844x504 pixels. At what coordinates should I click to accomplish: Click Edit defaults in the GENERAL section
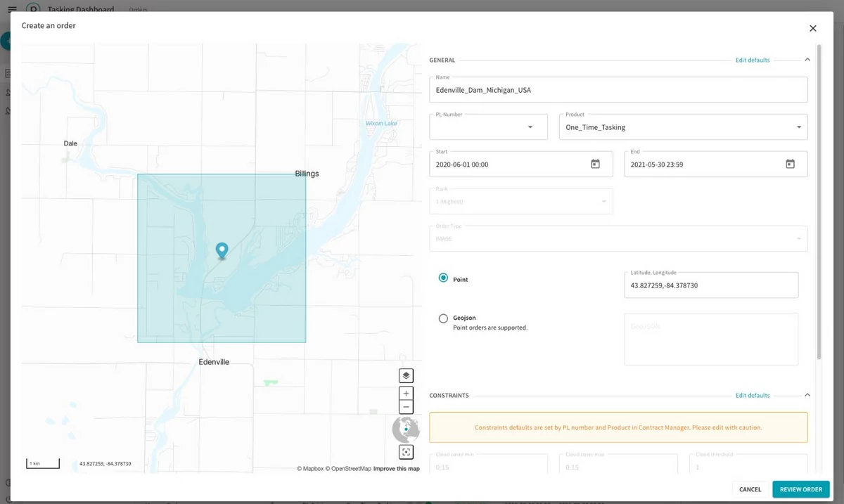[x=753, y=60]
